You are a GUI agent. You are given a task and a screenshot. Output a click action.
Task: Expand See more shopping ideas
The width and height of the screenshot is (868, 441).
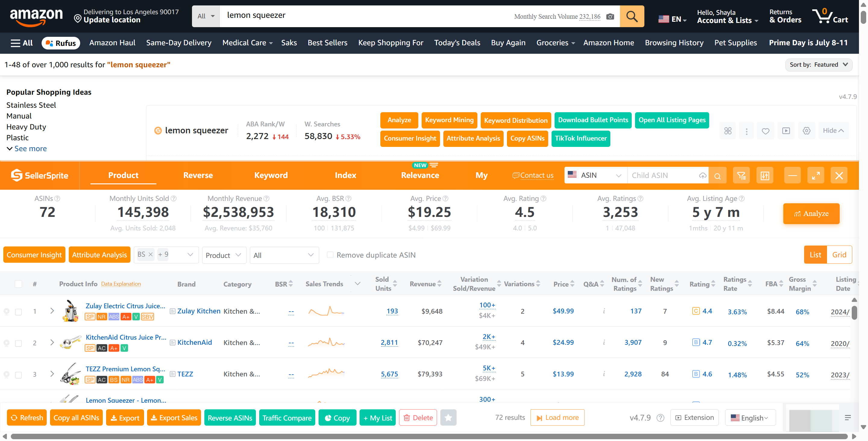tap(27, 148)
